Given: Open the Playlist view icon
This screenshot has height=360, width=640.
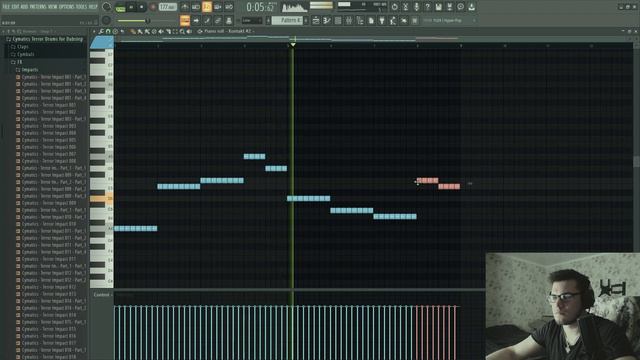Looking at the screenshot, I should pyautogui.click(x=316, y=20).
